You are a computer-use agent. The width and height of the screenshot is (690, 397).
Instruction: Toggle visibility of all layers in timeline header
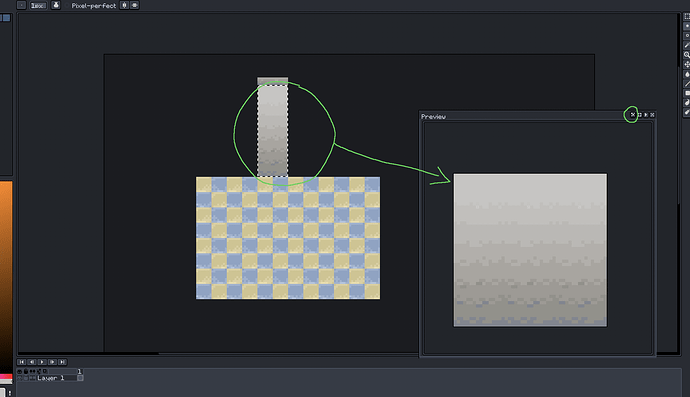click(19, 371)
